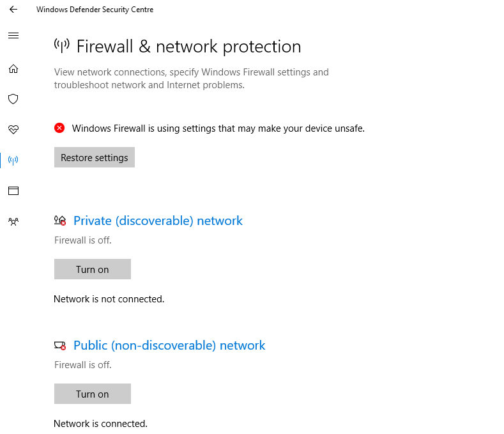Open App & browser control sidebar icon
This screenshot has height=434, width=504.
[x=13, y=190]
